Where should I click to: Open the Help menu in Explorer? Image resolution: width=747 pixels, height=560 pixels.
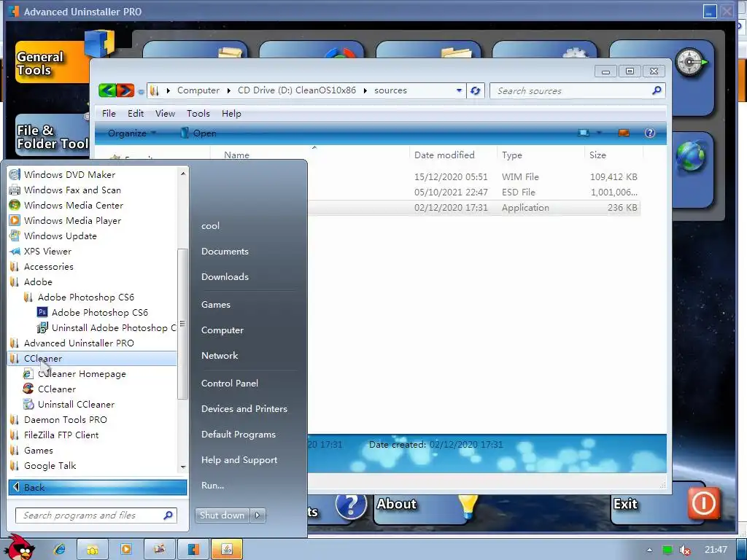tap(231, 113)
